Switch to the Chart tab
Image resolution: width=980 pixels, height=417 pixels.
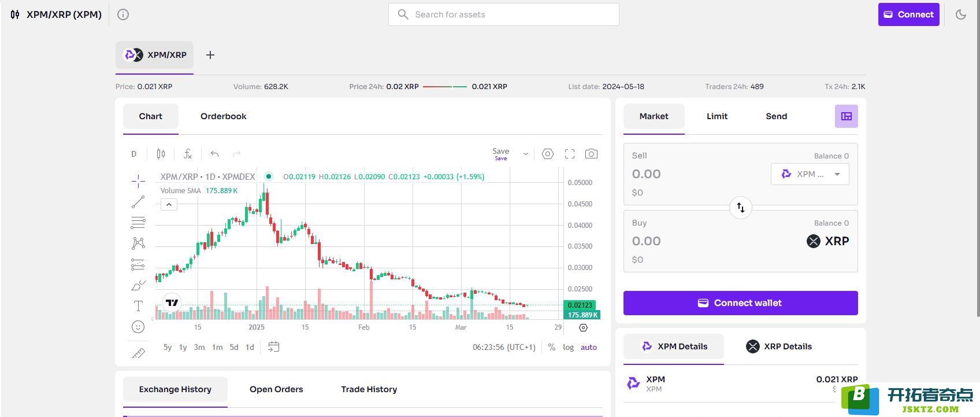(151, 116)
